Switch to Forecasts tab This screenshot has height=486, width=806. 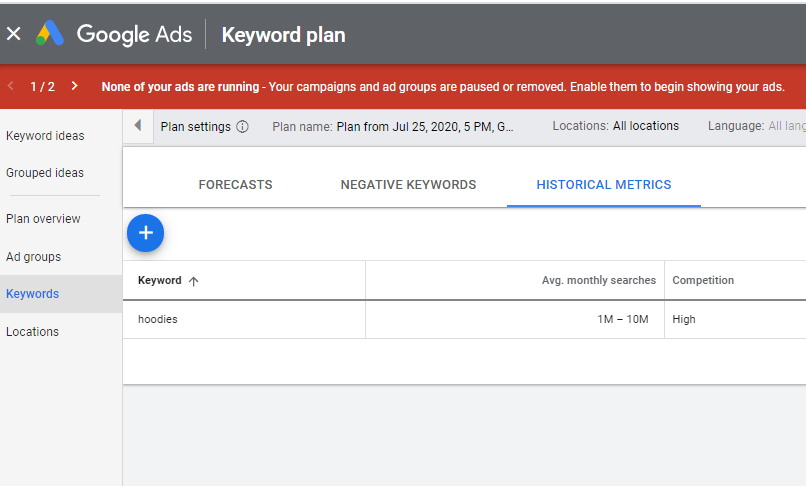(235, 185)
